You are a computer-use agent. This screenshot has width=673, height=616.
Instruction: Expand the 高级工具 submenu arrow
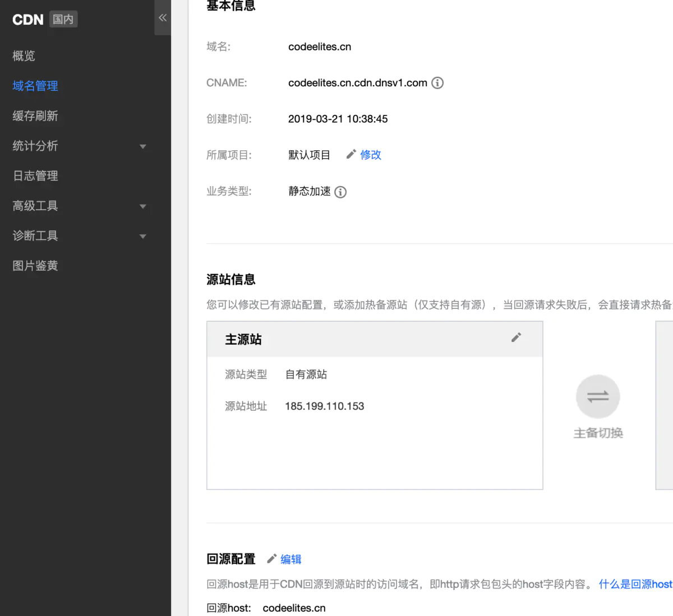coord(142,206)
